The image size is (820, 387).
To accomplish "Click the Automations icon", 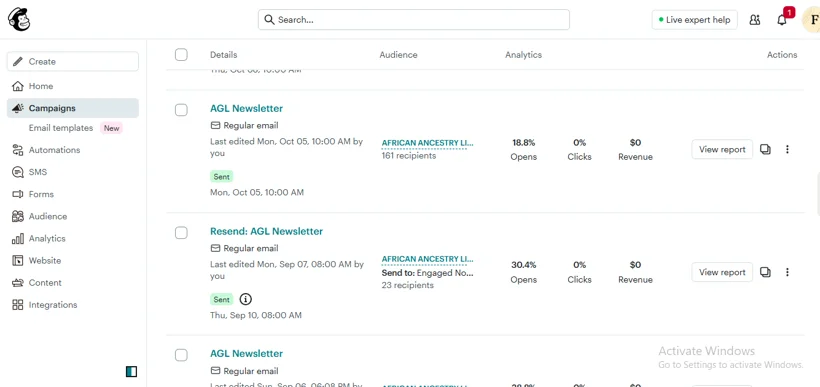I will click(x=18, y=150).
